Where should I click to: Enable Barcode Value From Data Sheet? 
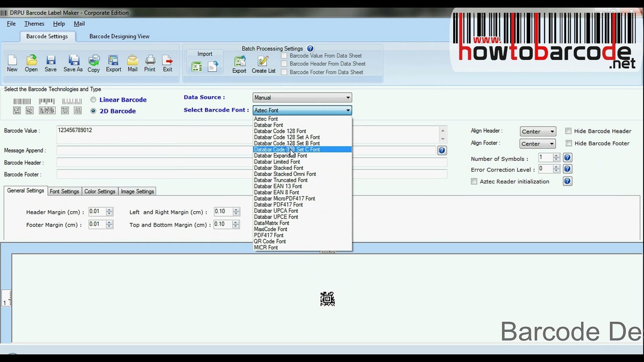284,56
